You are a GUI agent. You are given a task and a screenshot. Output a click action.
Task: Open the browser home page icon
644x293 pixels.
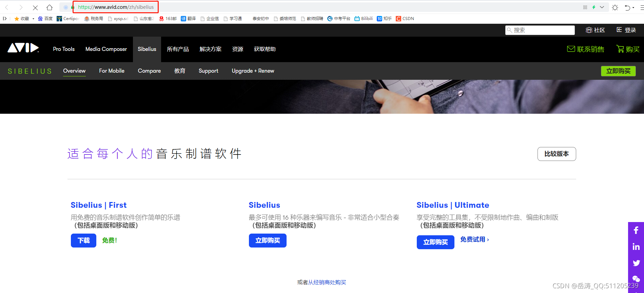pyautogui.click(x=50, y=7)
